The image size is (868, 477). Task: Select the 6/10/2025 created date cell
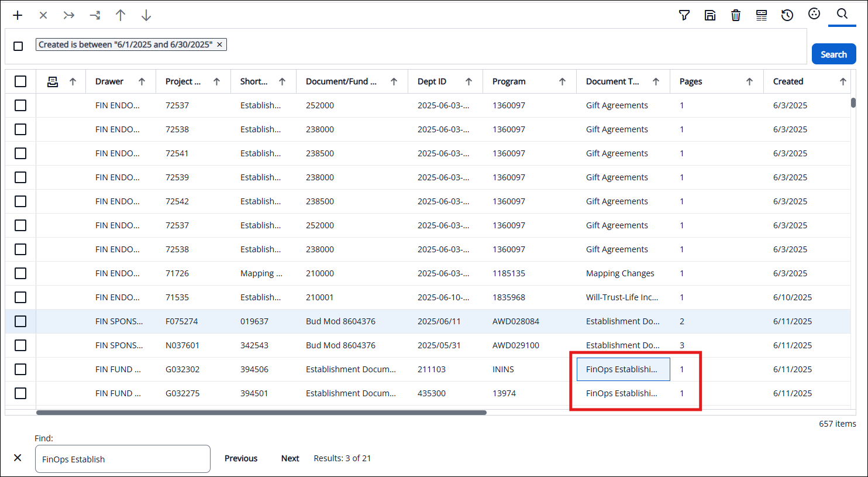[793, 297]
